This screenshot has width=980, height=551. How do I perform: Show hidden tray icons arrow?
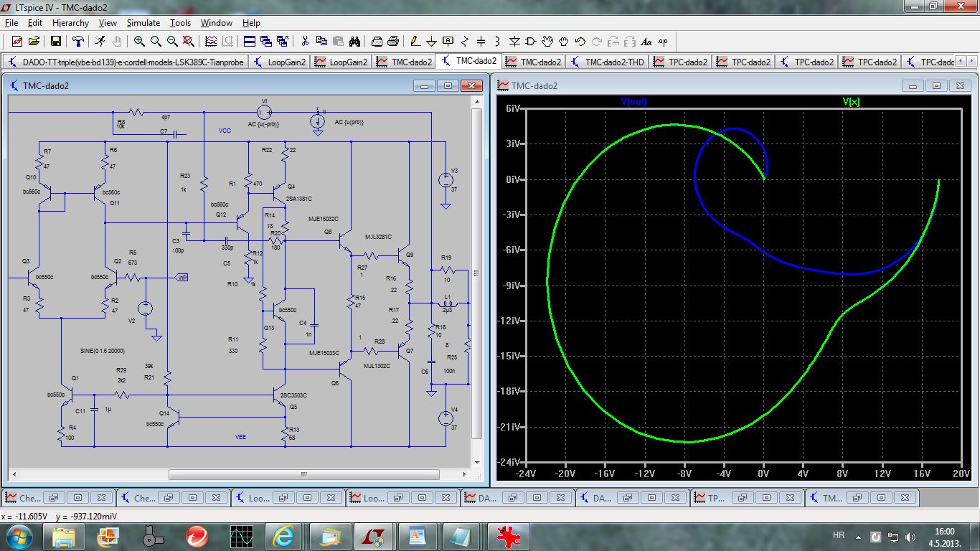tap(859, 537)
